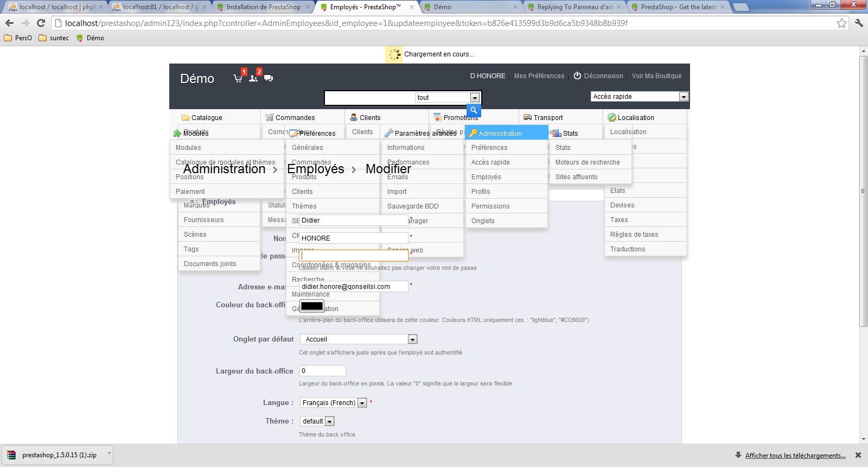Click the bar chart Stats icon
The width and height of the screenshot is (868, 467).
[x=557, y=133]
